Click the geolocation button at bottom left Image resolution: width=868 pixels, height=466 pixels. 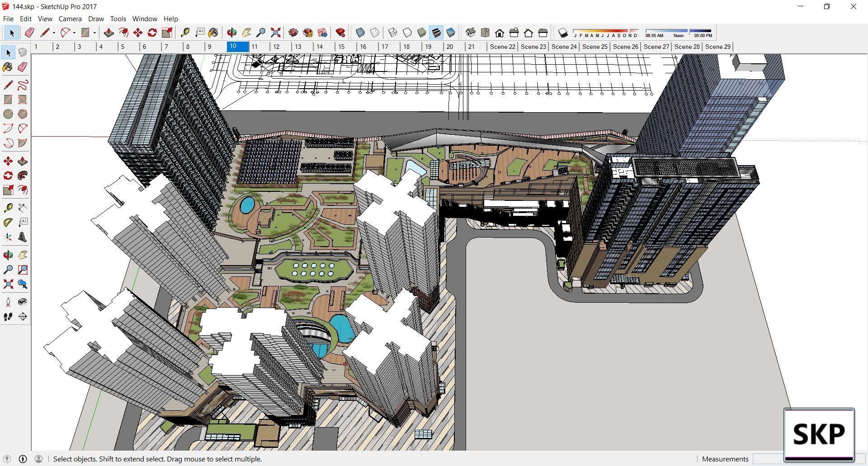(7, 459)
